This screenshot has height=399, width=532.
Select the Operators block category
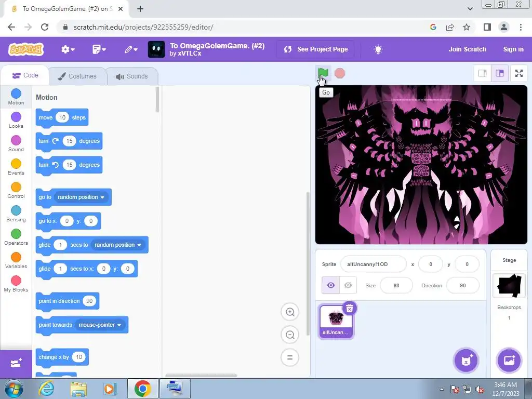pos(16,237)
